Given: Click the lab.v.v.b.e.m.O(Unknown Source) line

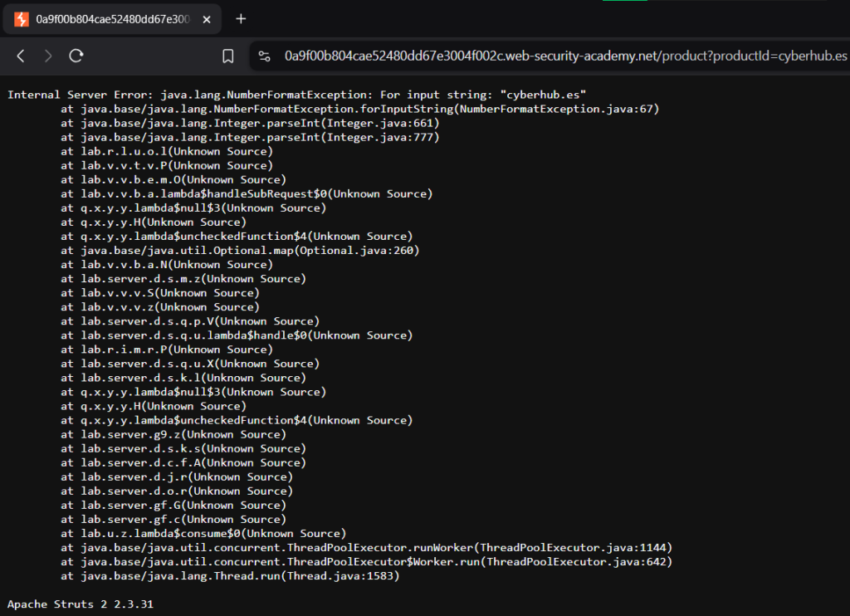Looking at the screenshot, I should tap(173, 179).
